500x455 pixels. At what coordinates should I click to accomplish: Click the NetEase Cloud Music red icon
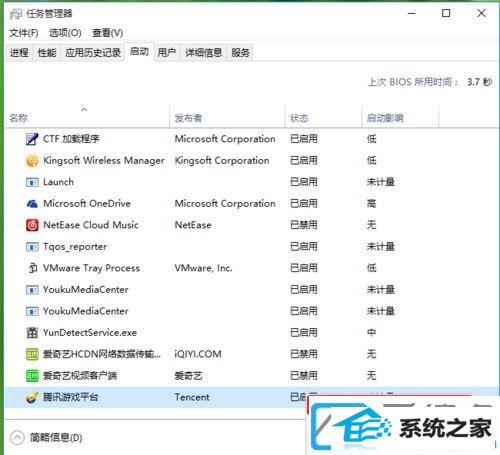tap(32, 225)
